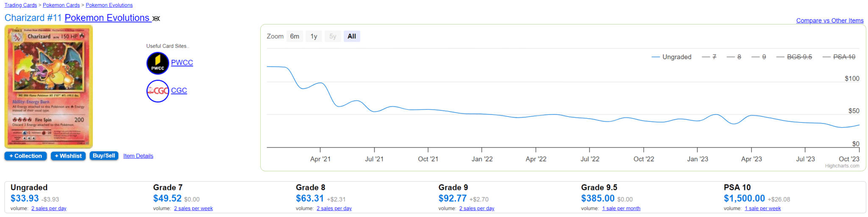This screenshot has width=868, height=217.
Task: Set chart zoom to 1y
Action: (x=314, y=36)
